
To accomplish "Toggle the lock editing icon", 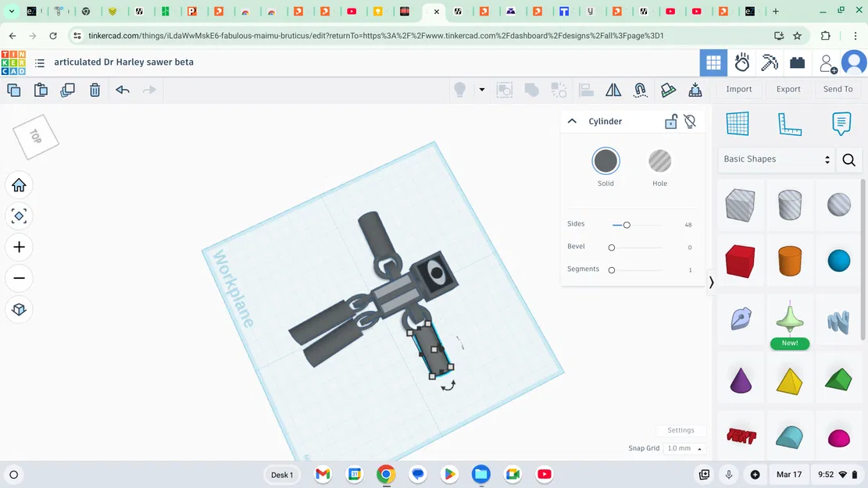I will (670, 122).
